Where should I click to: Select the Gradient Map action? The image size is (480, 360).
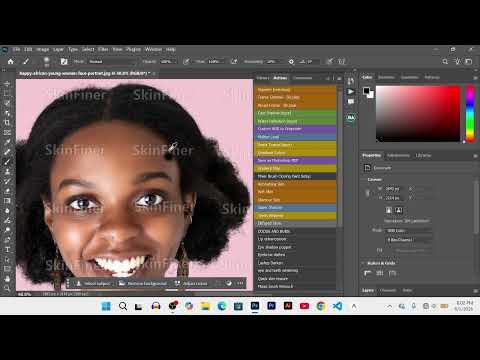tap(295, 168)
